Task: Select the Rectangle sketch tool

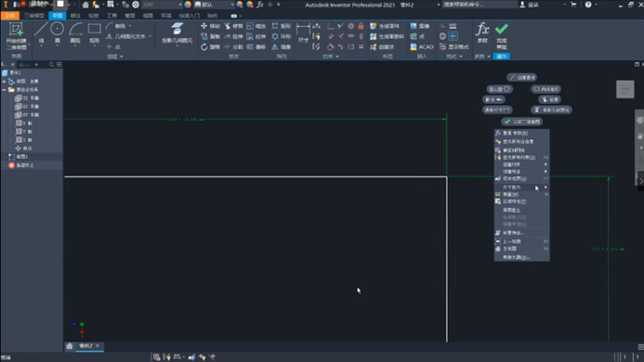Action: tap(95, 33)
